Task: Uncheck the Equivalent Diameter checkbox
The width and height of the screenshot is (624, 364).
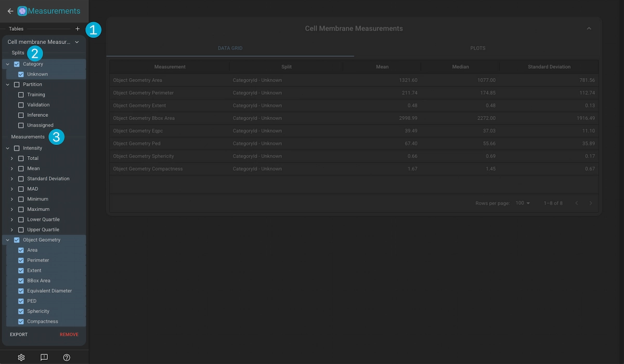Action: pyautogui.click(x=21, y=291)
